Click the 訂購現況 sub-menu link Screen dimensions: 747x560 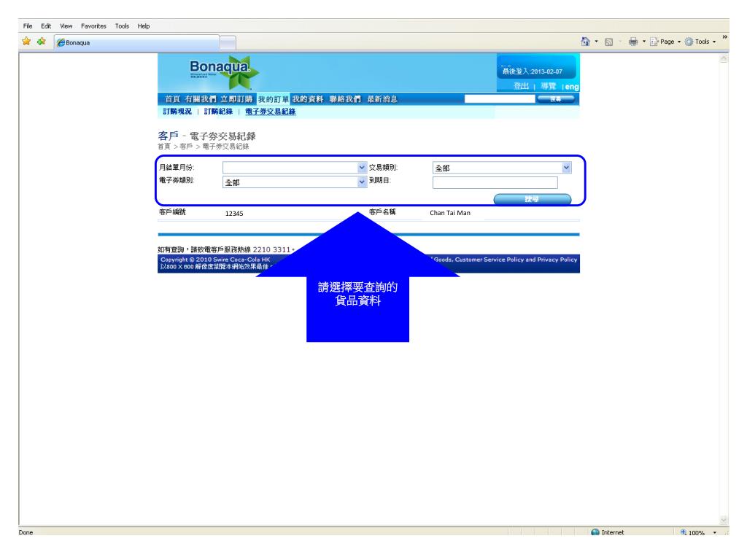(177, 112)
